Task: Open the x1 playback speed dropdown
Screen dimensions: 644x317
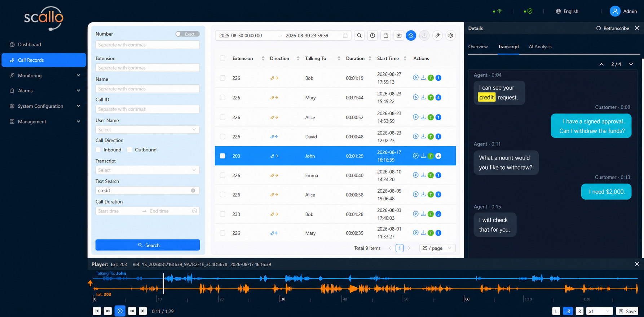Action: click(x=599, y=311)
